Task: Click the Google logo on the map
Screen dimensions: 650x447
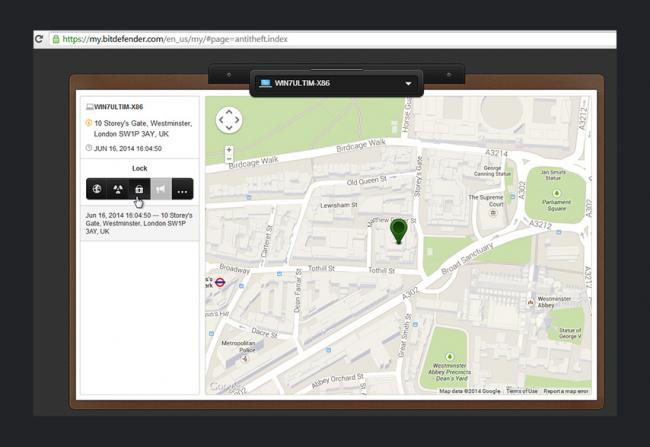Action: tap(223, 387)
